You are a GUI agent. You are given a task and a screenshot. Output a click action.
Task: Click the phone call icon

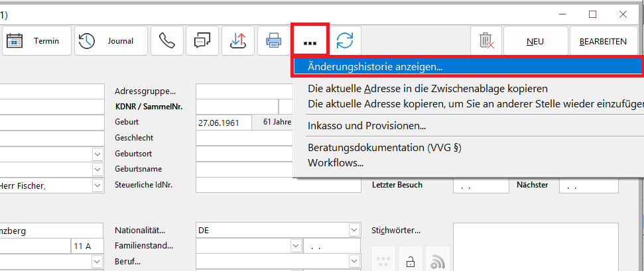tap(166, 41)
